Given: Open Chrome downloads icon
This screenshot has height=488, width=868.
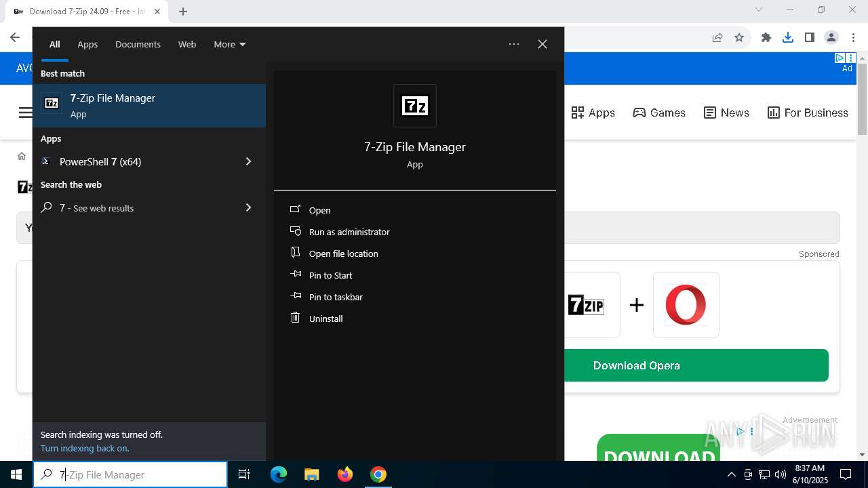Looking at the screenshot, I should [x=788, y=37].
